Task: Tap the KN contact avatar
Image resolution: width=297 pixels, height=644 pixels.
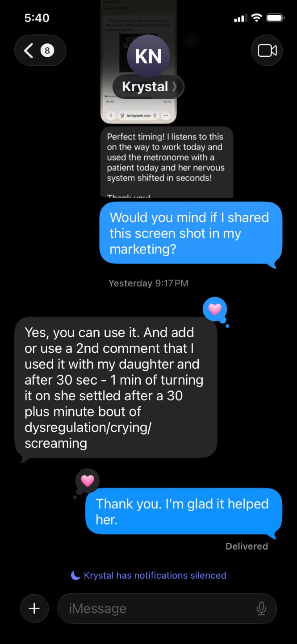Action: pos(148,56)
